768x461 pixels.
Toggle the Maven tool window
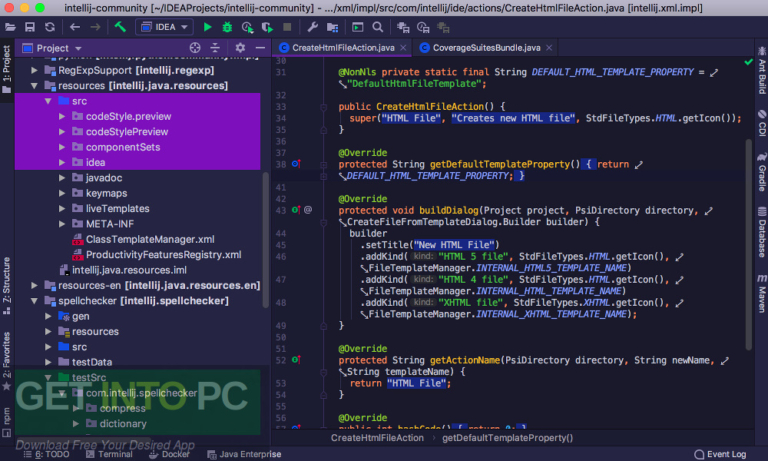point(762,293)
